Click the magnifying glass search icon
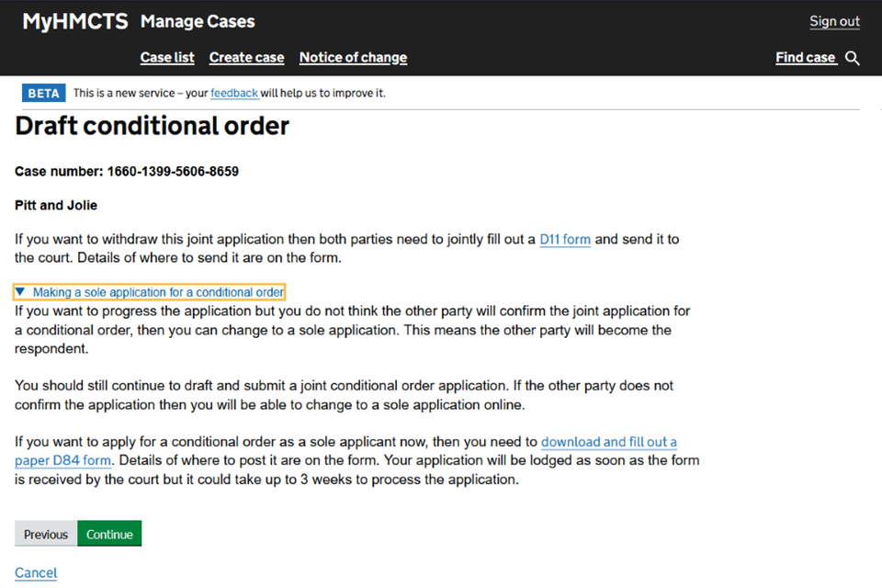 click(x=852, y=58)
